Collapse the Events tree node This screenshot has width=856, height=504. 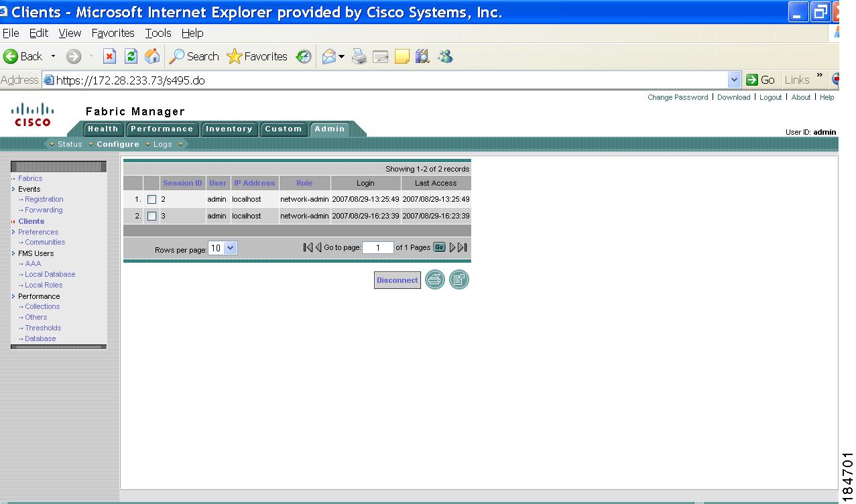pyautogui.click(x=13, y=189)
